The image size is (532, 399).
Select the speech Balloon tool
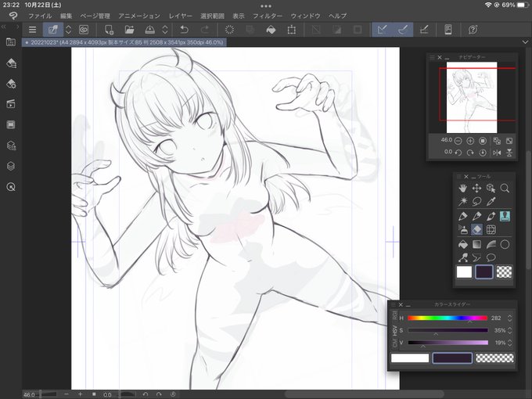click(x=491, y=257)
